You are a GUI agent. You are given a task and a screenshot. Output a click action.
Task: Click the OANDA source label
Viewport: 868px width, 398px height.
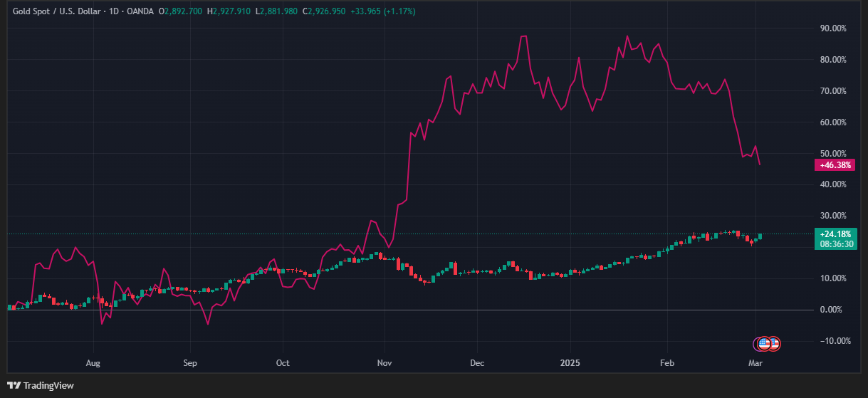coord(140,11)
